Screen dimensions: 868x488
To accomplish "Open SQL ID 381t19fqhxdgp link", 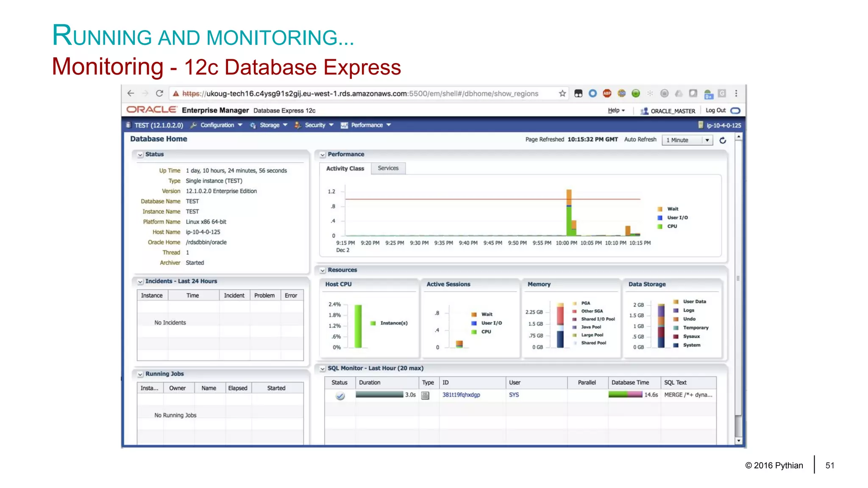I will [461, 395].
